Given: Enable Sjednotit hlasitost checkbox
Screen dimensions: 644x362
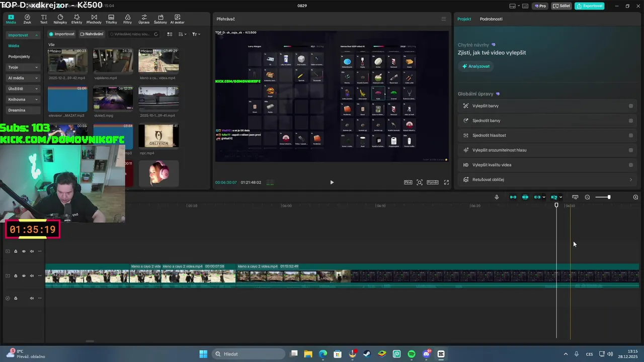Looking at the screenshot, I should click(631, 135).
